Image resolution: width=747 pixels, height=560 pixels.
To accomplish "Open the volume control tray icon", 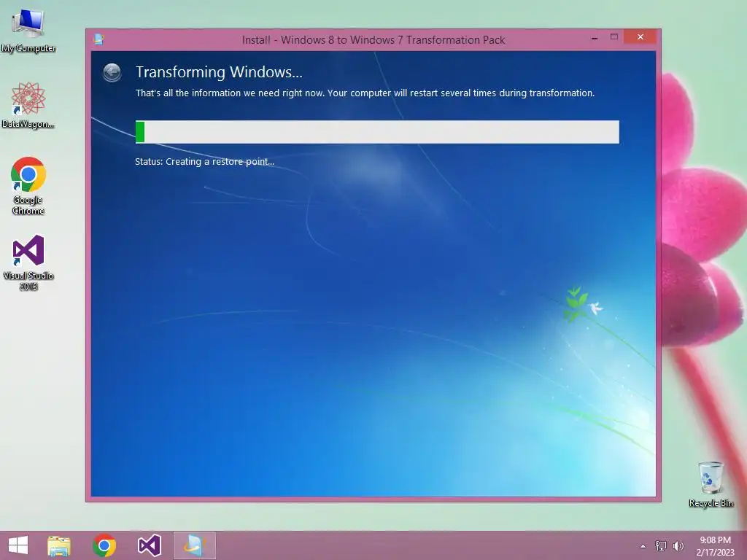I will [x=678, y=546].
